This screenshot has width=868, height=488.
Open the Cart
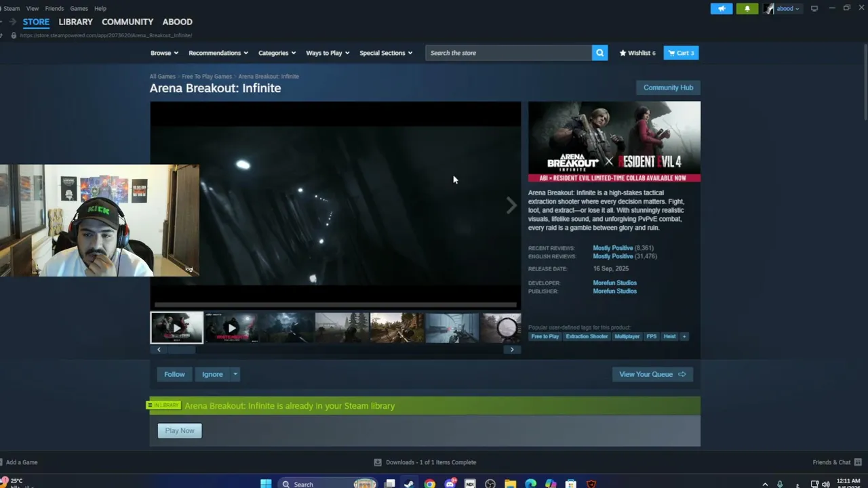click(681, 53)
